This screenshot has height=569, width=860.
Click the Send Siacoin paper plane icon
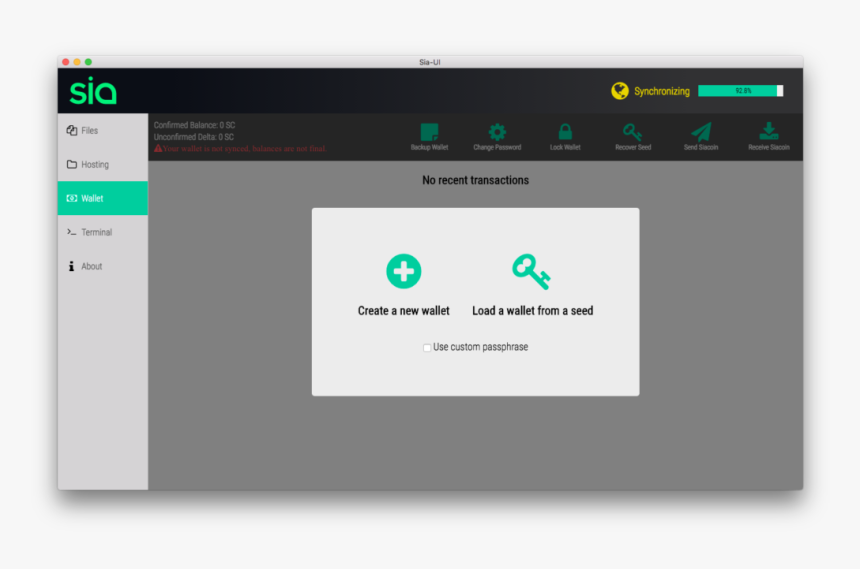701,132
